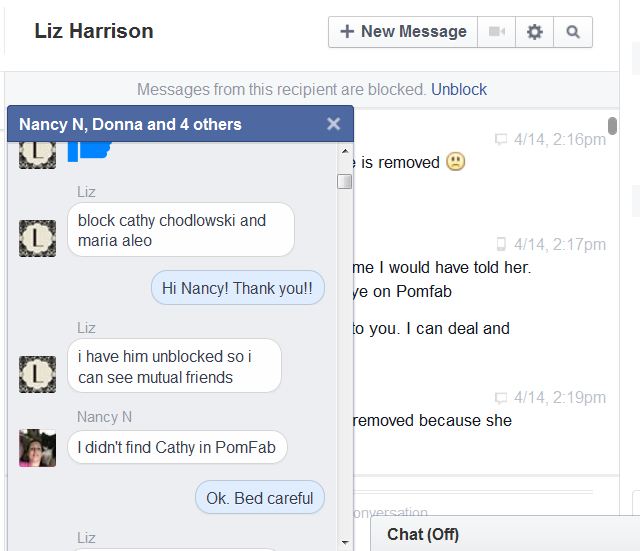The width and height of the screenshot is (640, 551).
Task: Click the chat icon beside 4/14, 2:16pm
Action: click(501, 139)
